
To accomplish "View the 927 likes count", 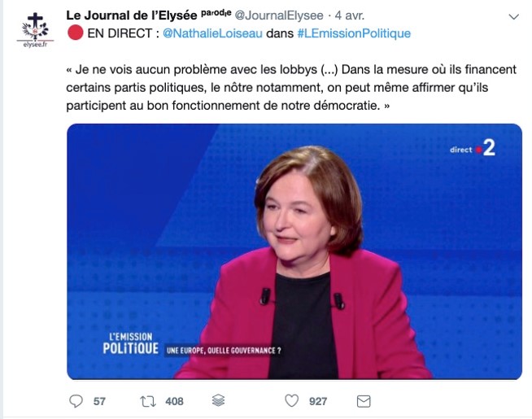I will click(x=318, y=401).
